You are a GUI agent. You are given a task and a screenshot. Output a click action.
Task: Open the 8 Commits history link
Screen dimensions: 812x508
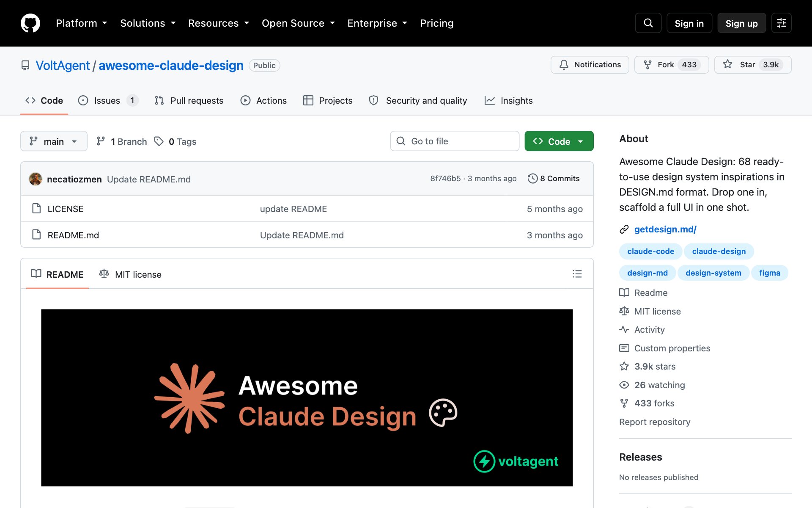[x=554, y=178]
